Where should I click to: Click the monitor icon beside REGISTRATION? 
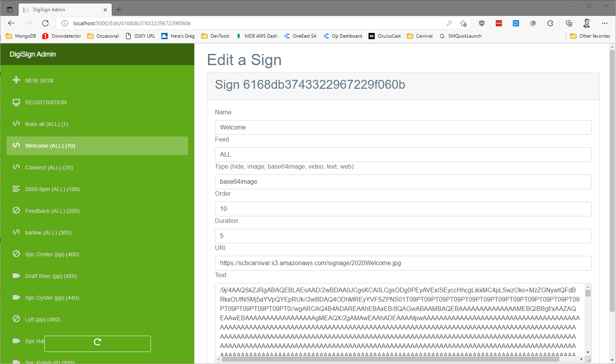pyautogui.click(x=16, y=102)
